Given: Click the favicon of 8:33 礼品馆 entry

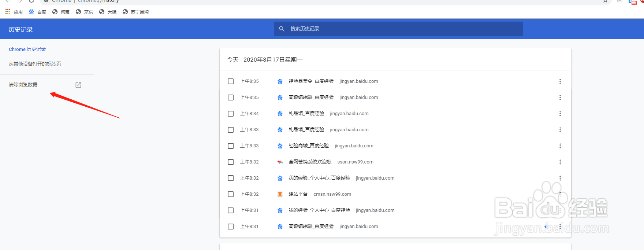Looking at the screenshot, I should click(280, 130).
